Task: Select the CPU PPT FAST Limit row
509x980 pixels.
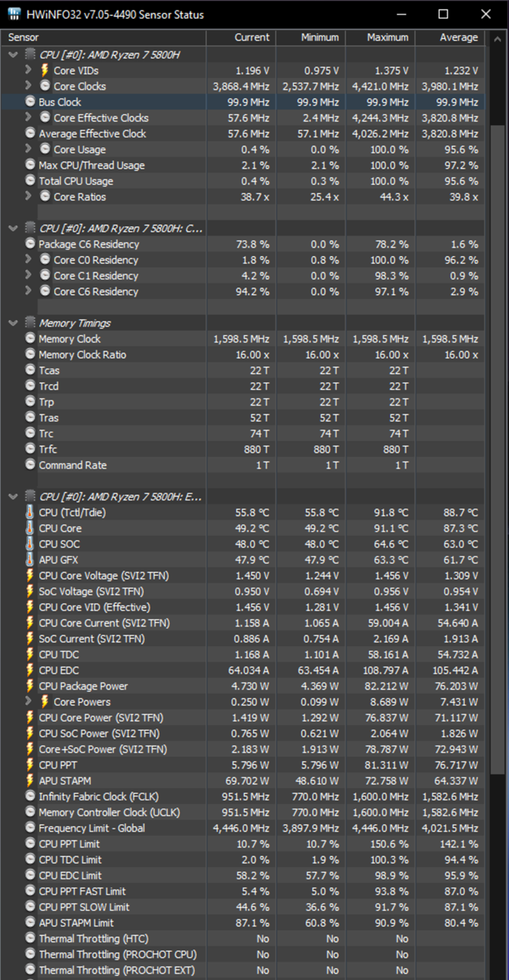Action: tap(243, 891)
